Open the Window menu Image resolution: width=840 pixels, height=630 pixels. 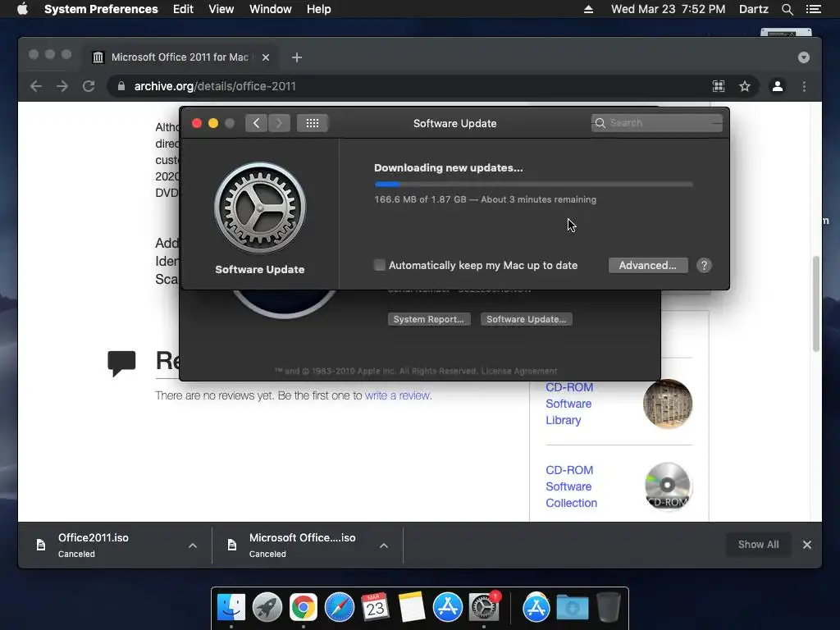[270, 9]
